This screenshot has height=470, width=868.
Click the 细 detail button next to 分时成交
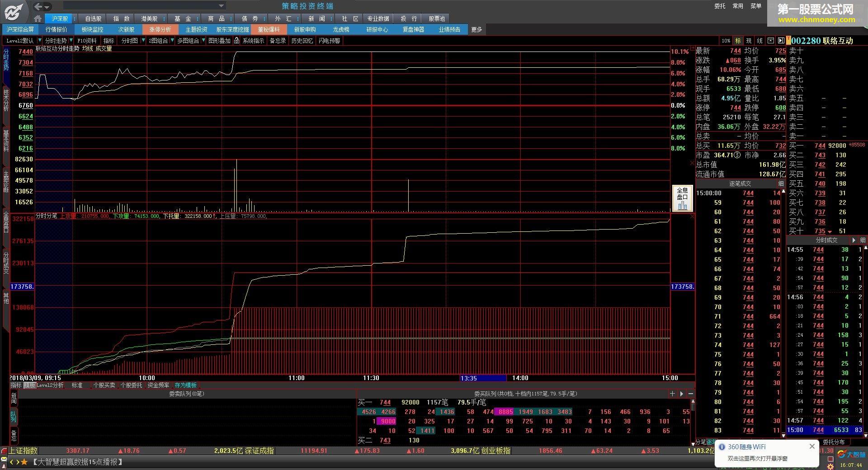click(x=863, y=240)
